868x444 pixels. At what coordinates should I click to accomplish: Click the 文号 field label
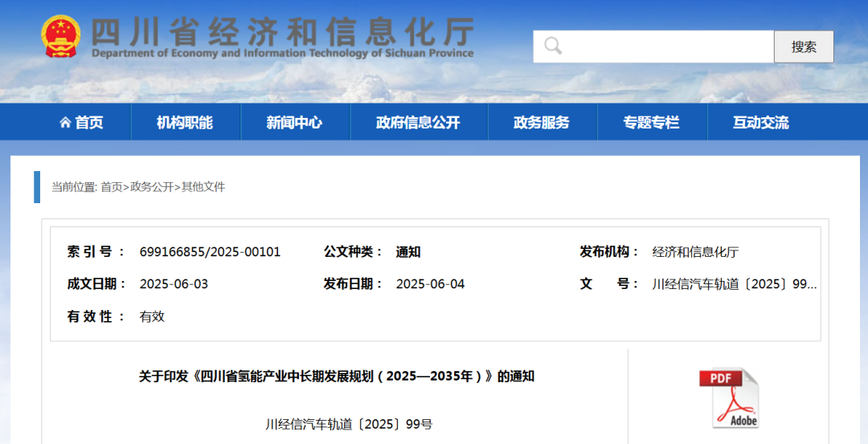coord(609,284)
